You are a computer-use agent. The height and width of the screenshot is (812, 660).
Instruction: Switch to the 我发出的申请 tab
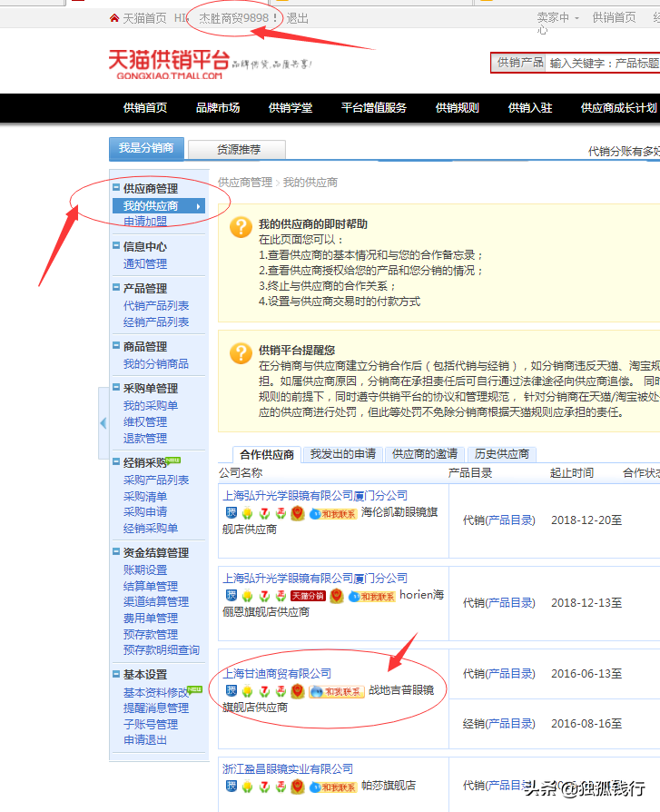(342, 454)
